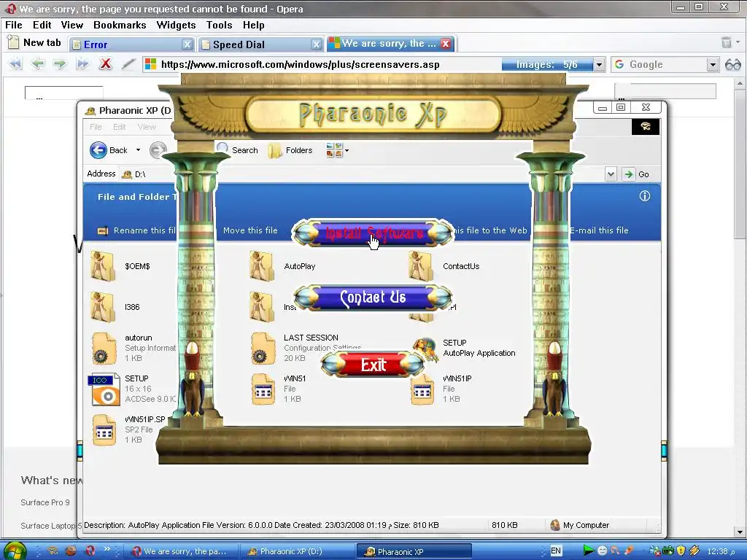Viewport: 747px width, 560px height.
Task: Click the red Exit button
Action: click(373, 365)
